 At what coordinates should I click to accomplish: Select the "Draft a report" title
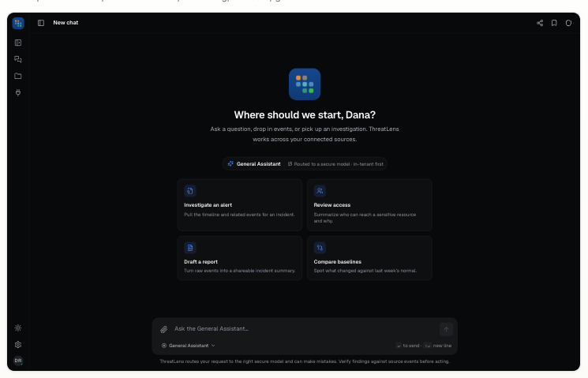(x=200, y=262)
